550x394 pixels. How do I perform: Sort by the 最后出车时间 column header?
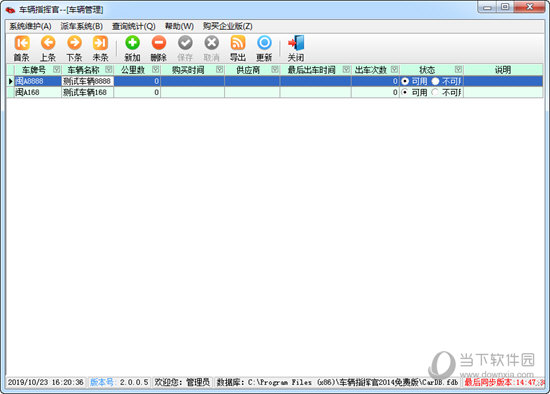[x=311, y=70]
